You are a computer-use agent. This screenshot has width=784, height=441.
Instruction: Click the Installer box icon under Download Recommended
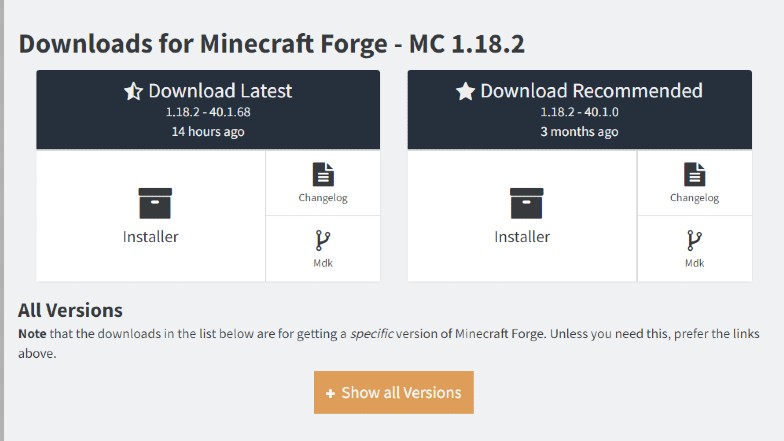(526, 203)
